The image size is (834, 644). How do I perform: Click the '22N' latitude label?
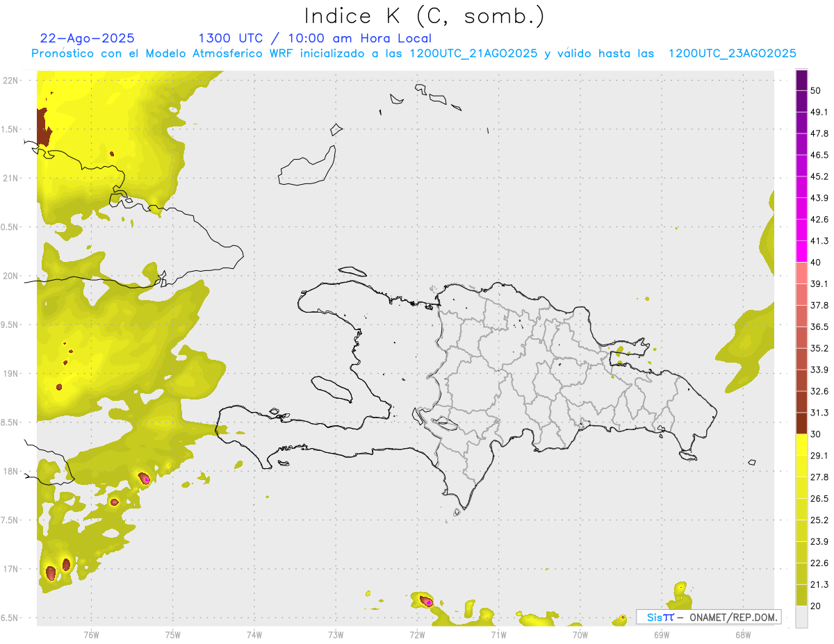click(x=10, y=80)
